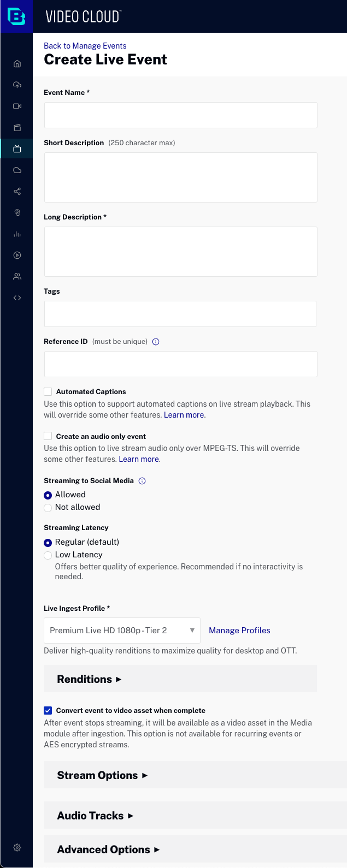347x868 pixels.
Task: Select the Upload cloud icon
Action: (x=16, y=85)
